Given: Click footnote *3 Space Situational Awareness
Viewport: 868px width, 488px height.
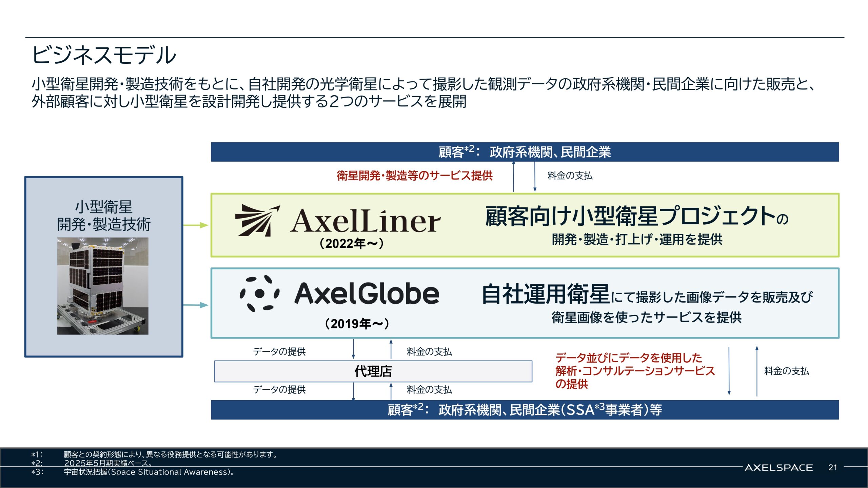Looking at the screenshot, I should (133, 472).
